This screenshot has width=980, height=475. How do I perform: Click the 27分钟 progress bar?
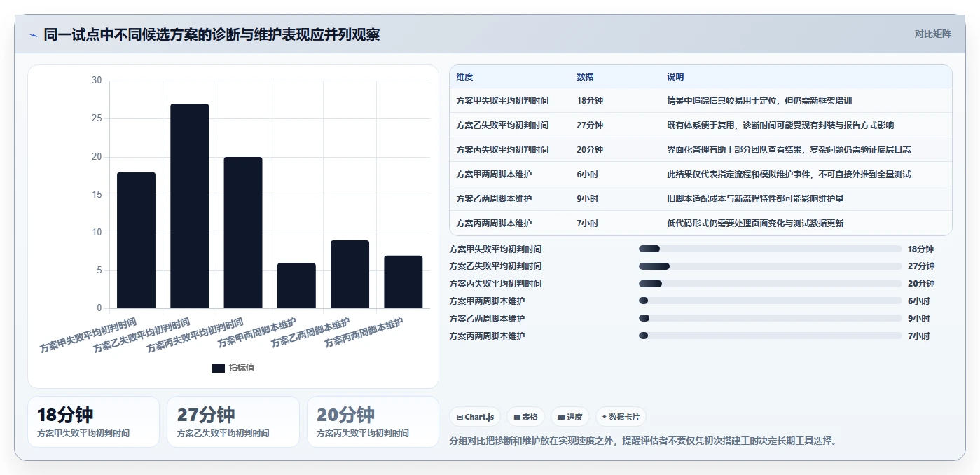[771, 266]
